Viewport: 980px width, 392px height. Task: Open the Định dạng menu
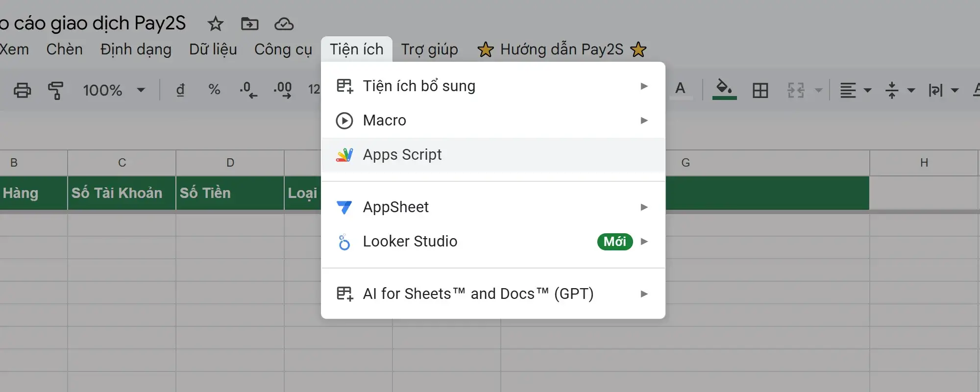pyautogui.click(x=136, y=49)
